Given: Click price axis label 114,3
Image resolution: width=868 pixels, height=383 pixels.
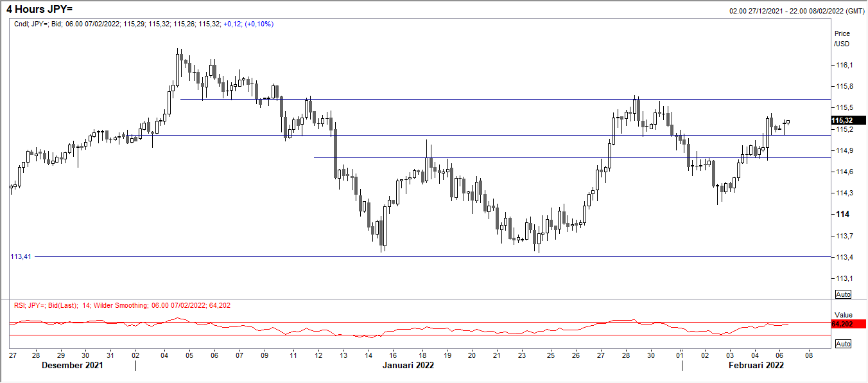Looking at the screenshot, I should click(x=844, y=193).
